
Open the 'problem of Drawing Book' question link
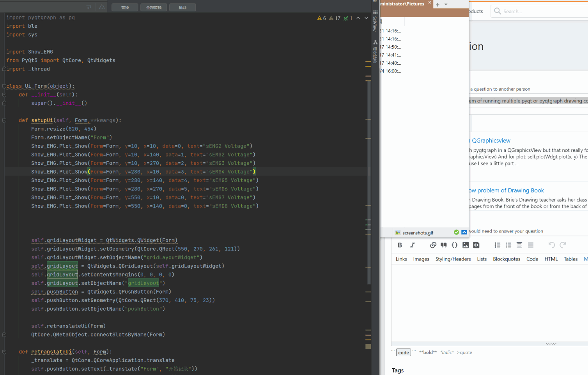pyautogui.click(x=506, y=190)
